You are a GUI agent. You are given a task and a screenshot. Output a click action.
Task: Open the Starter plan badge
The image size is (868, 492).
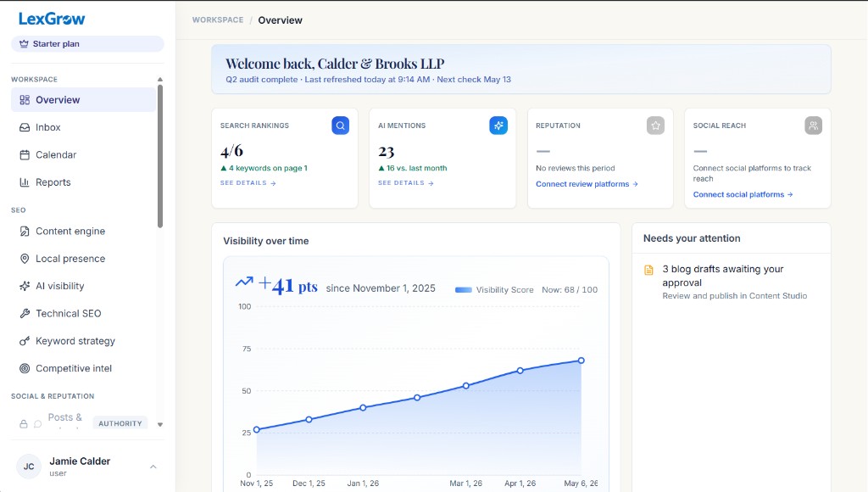87,44
